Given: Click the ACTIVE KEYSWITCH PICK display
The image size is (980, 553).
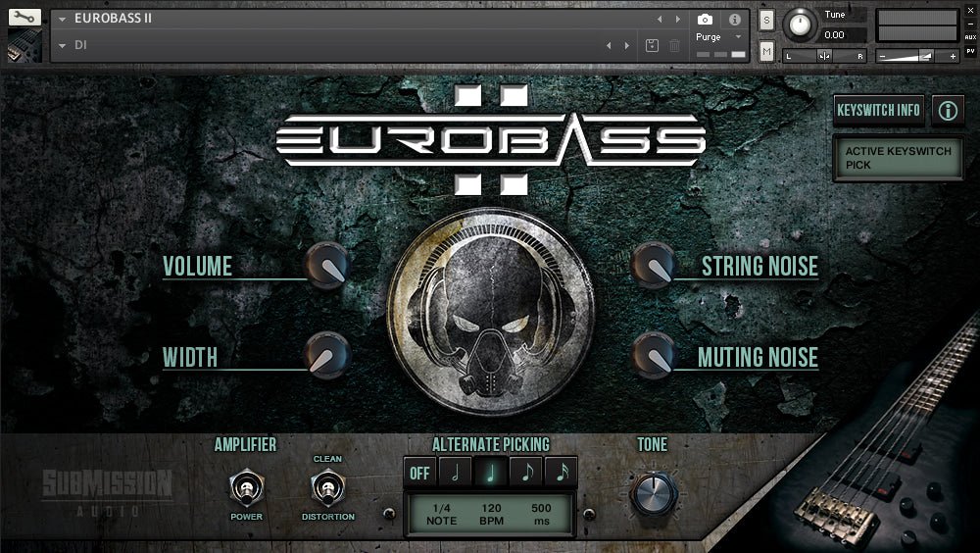Looking at the screenshot, I should coord(898,158).
